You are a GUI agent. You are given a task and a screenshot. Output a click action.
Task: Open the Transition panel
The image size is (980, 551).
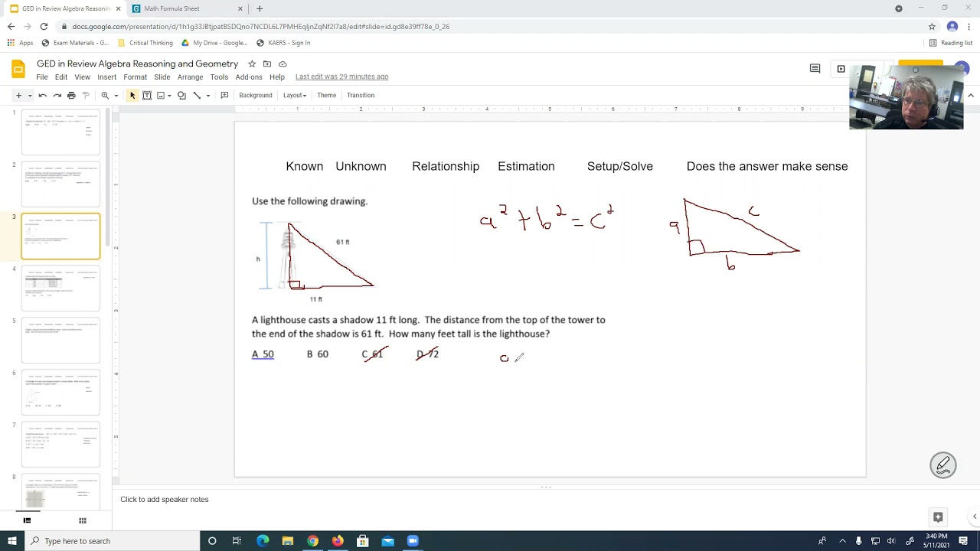(361, 96)
